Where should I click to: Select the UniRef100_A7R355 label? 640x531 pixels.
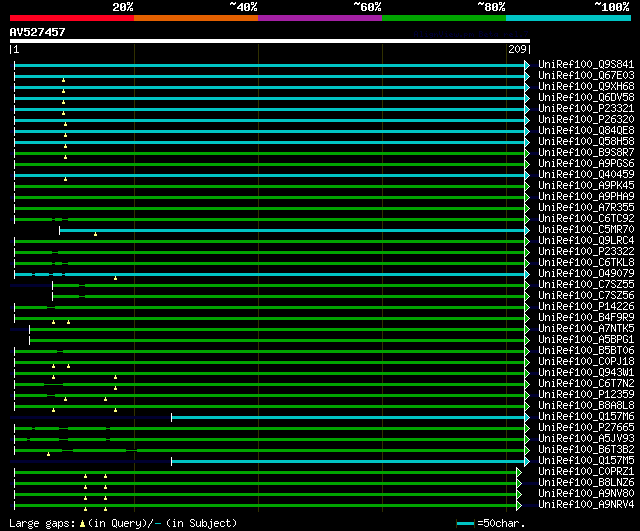pos(586,207)
